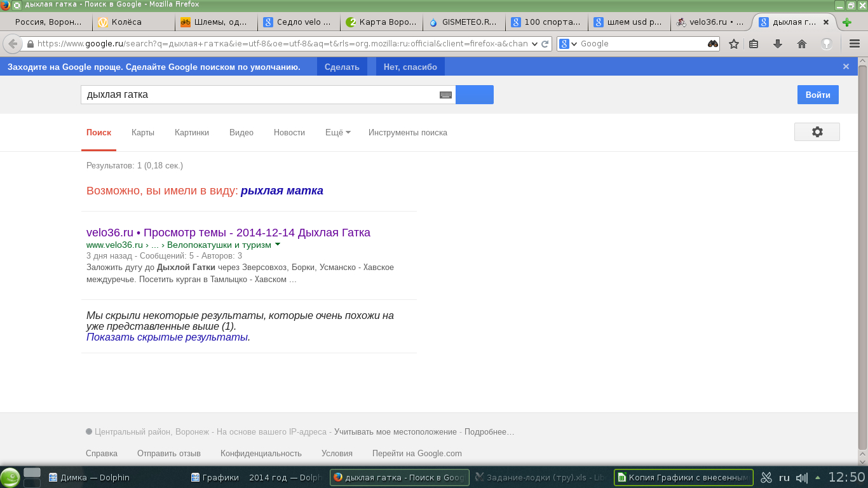The width and height of the screenshot is (868, 488).
Task: Open 'Отправить отзыв' footer link
Action: pyautogui.click(x=169, y=454)
